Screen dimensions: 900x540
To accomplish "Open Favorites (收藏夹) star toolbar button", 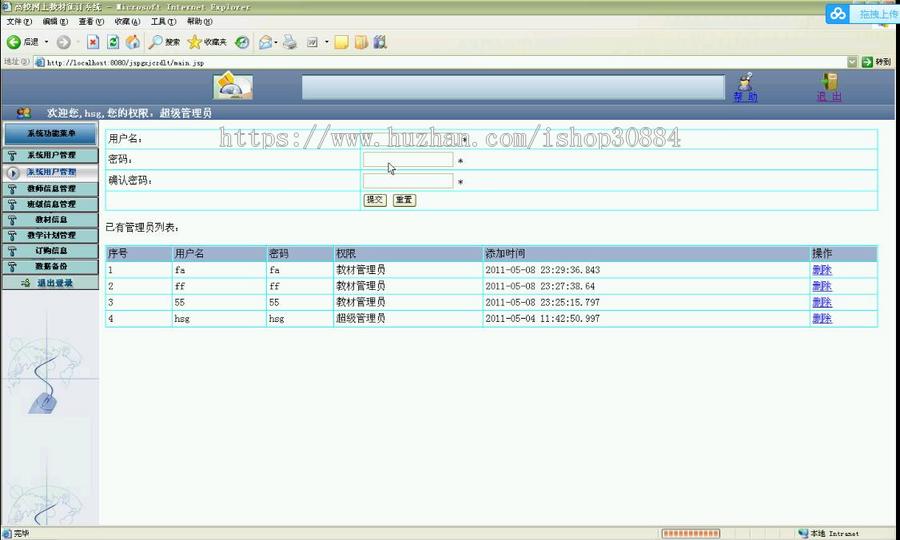I will [207, 42].
